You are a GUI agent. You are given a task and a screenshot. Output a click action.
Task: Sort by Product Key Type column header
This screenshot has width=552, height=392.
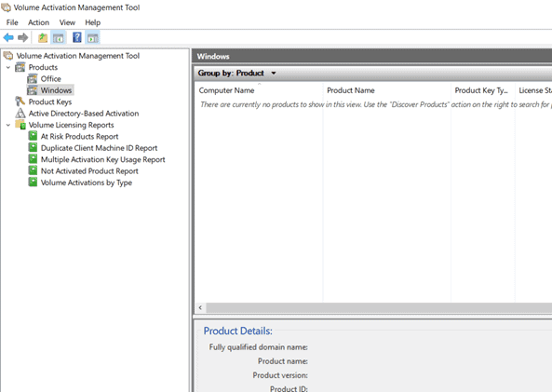click(482, 90)
